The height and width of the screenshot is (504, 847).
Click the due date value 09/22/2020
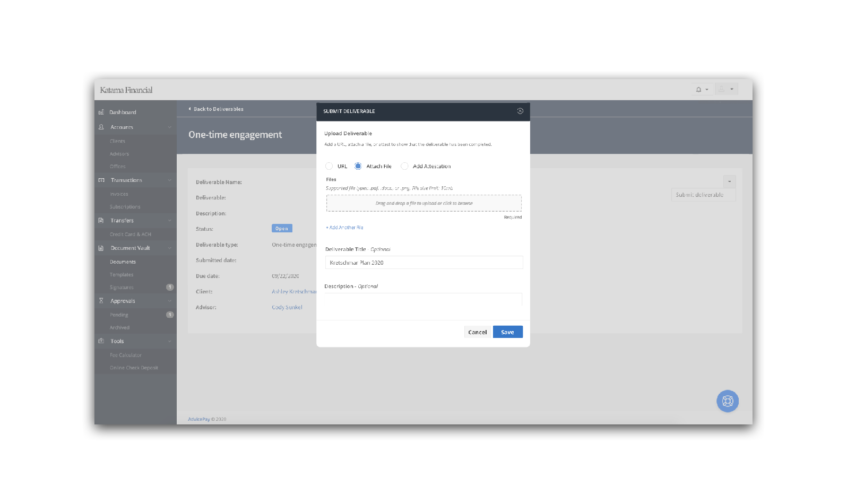coord(286,276)
